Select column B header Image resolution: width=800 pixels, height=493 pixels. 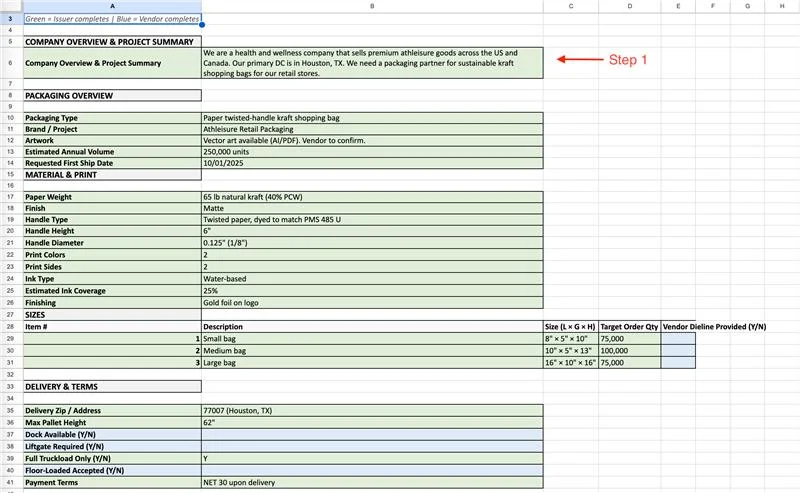(372, 6)
